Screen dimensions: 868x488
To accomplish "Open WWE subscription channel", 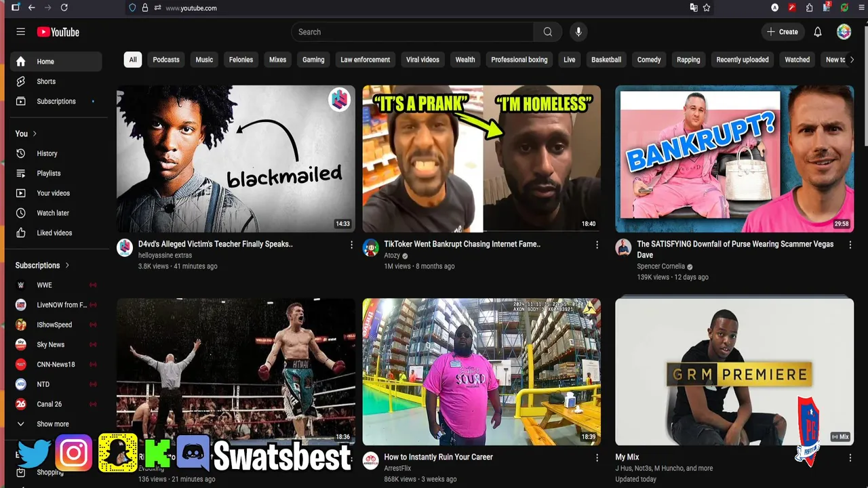I will (x=56, y=285).
